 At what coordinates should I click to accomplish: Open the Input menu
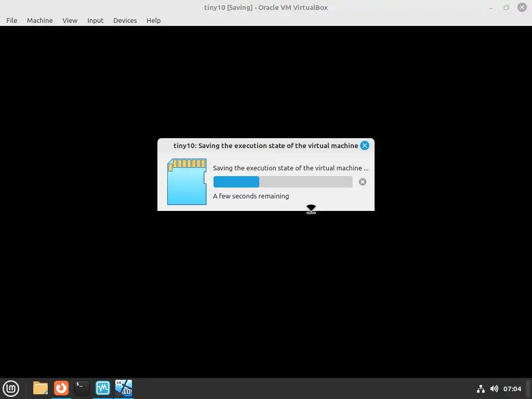click(96, 20)
